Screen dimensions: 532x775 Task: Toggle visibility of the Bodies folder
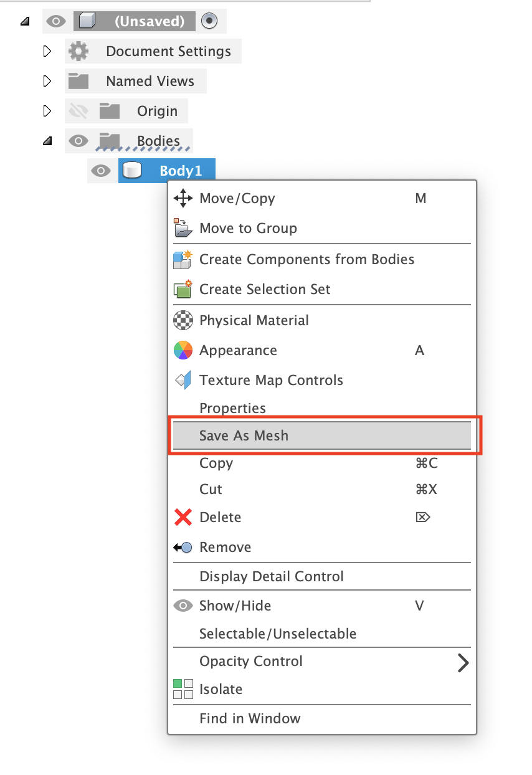point(78,140)
